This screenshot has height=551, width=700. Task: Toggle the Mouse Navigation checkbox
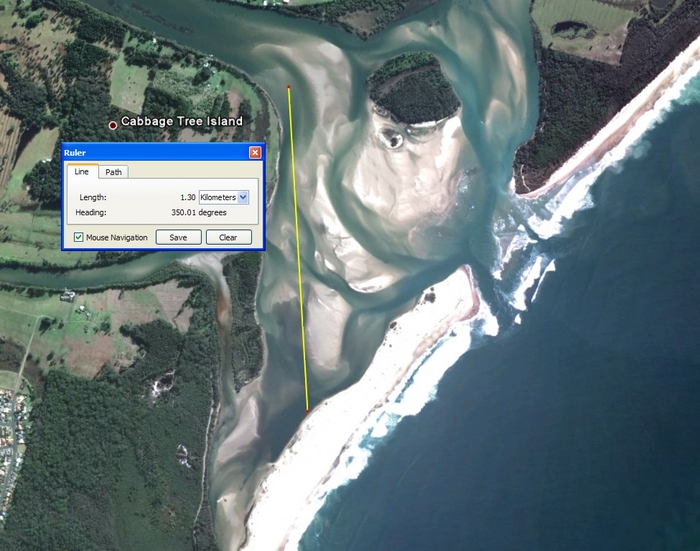point(79,237)
